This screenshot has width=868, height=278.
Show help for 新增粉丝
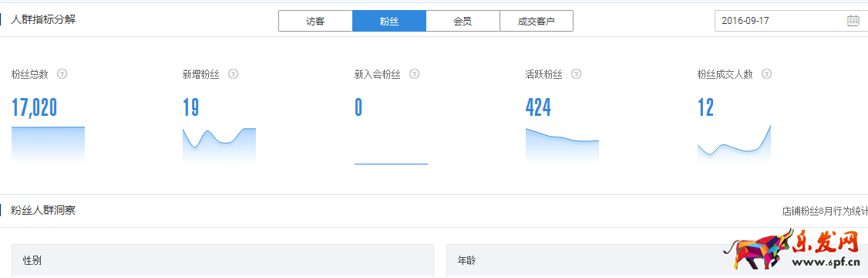point(233,74)
